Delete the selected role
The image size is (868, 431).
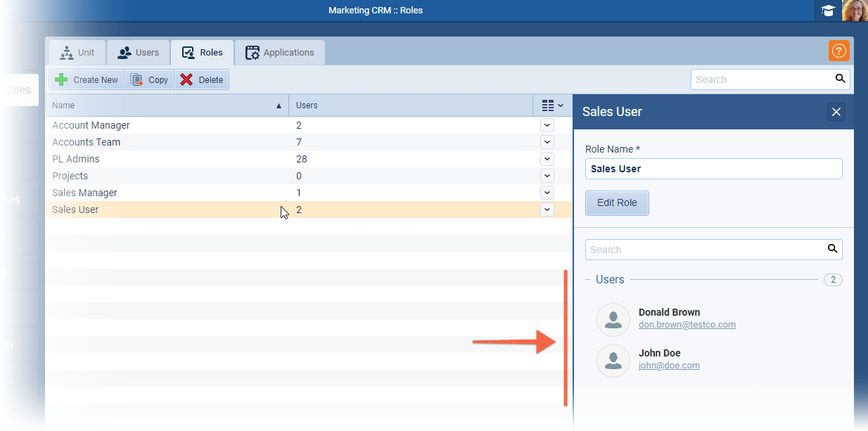(201, 79)
